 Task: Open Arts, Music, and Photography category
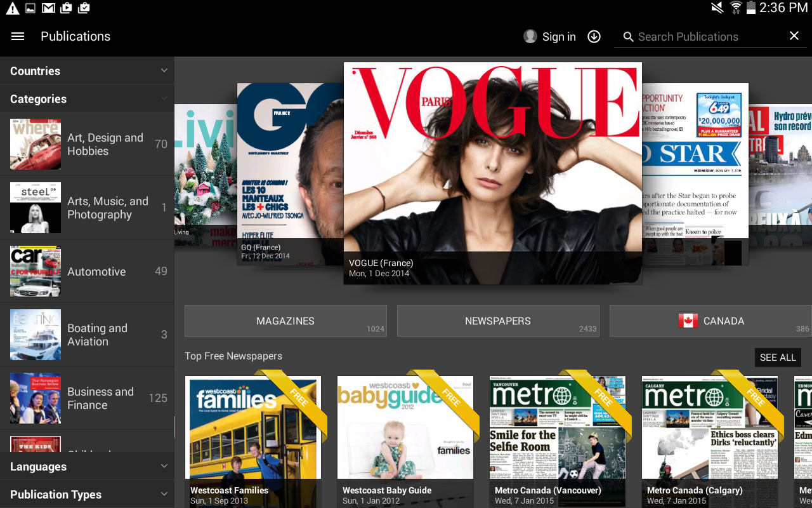pyautogui.click(x=87, y=208)
